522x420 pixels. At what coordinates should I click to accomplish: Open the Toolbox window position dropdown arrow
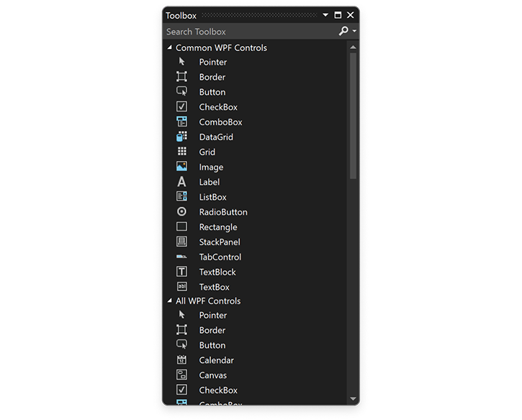point(325,15)
